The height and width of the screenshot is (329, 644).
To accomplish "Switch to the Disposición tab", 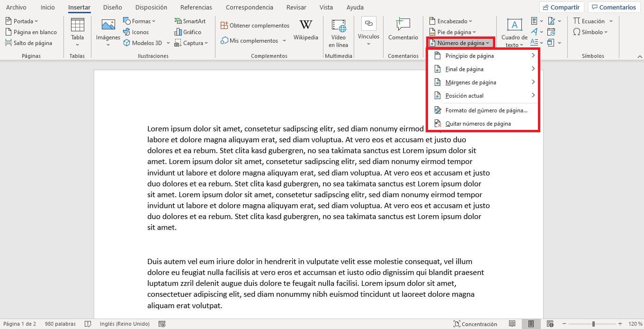I will click(x=151, y=7).
